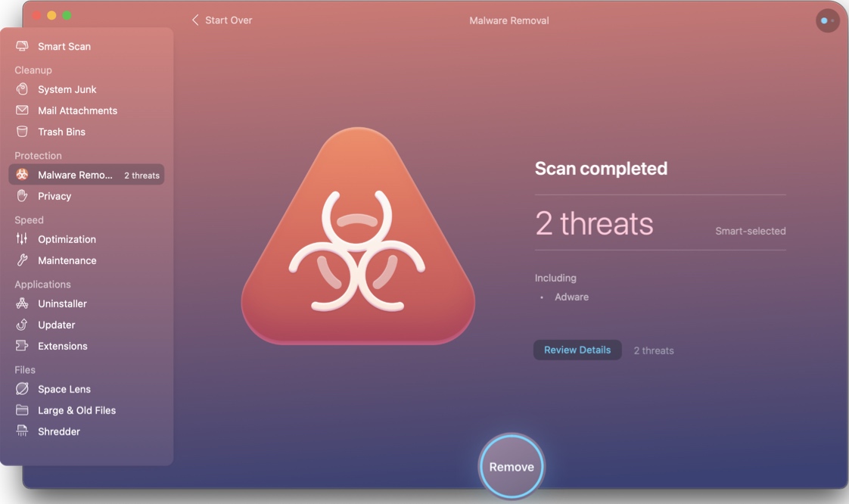Click the 'Including' label
Viewport: 849px width, 504px height.
(x=555, y=278)
